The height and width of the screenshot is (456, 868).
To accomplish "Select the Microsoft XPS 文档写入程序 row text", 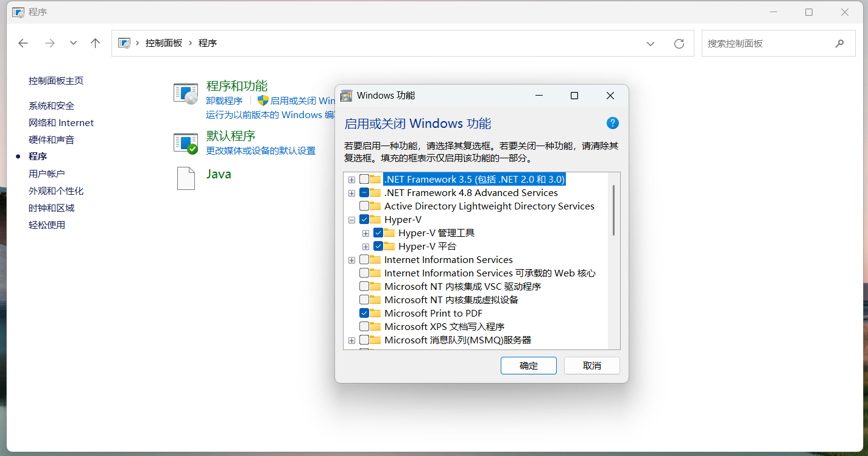I will pyautogui.click(x=444, y=327).
